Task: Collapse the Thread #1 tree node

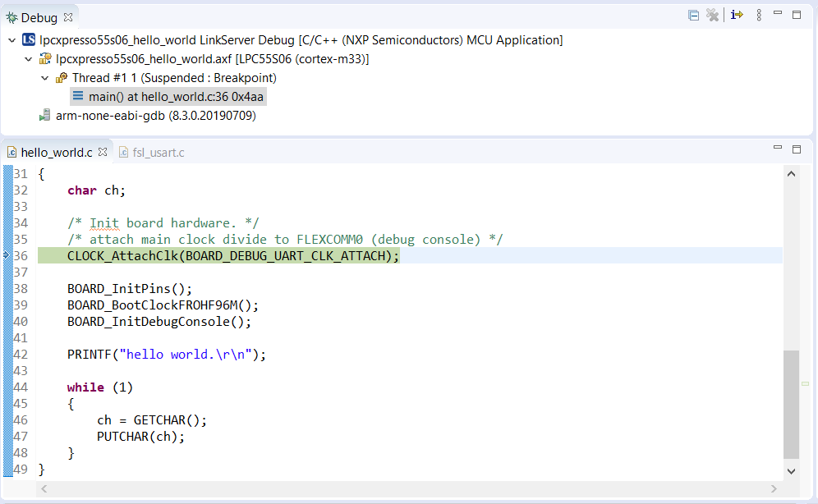Action: coord(44,78)
